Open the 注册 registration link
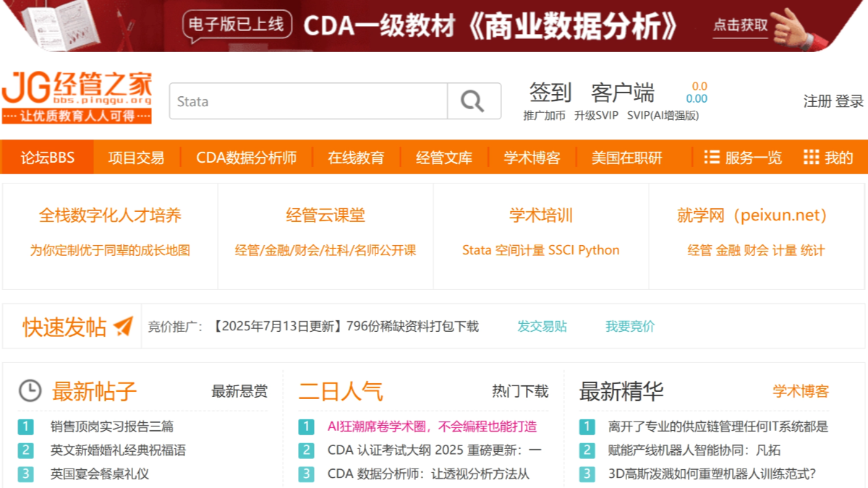 click(x=817, y=101)
